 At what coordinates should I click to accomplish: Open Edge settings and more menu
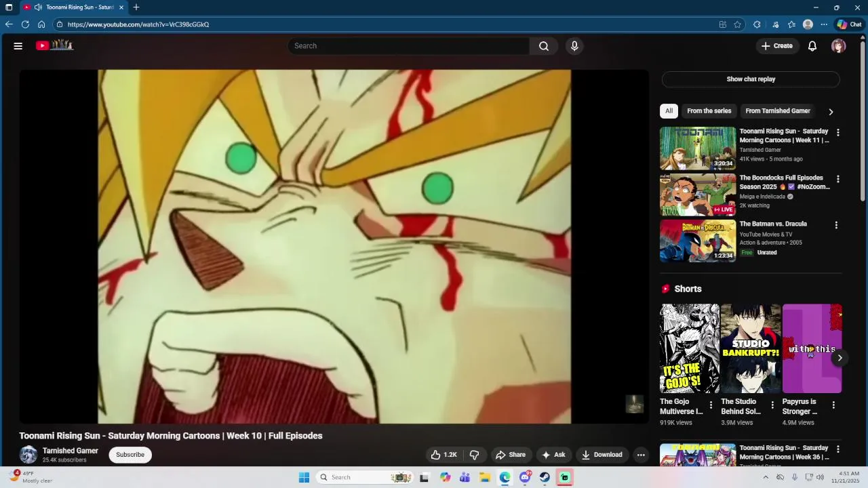click(824, 24)
